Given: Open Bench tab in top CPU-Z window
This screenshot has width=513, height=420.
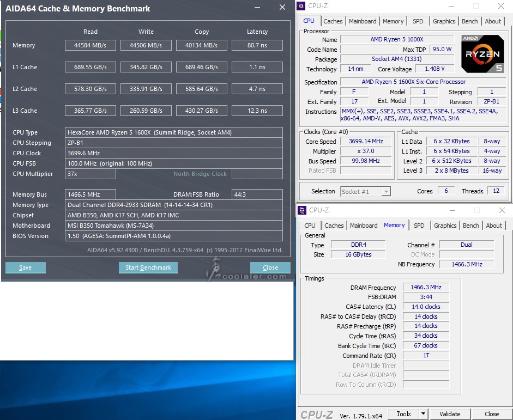Looking at the screenshot, I should coord(470,21).
